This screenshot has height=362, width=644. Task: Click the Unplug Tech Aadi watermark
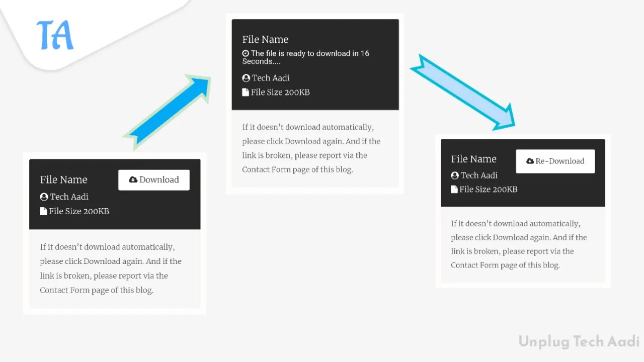point(579,341)
